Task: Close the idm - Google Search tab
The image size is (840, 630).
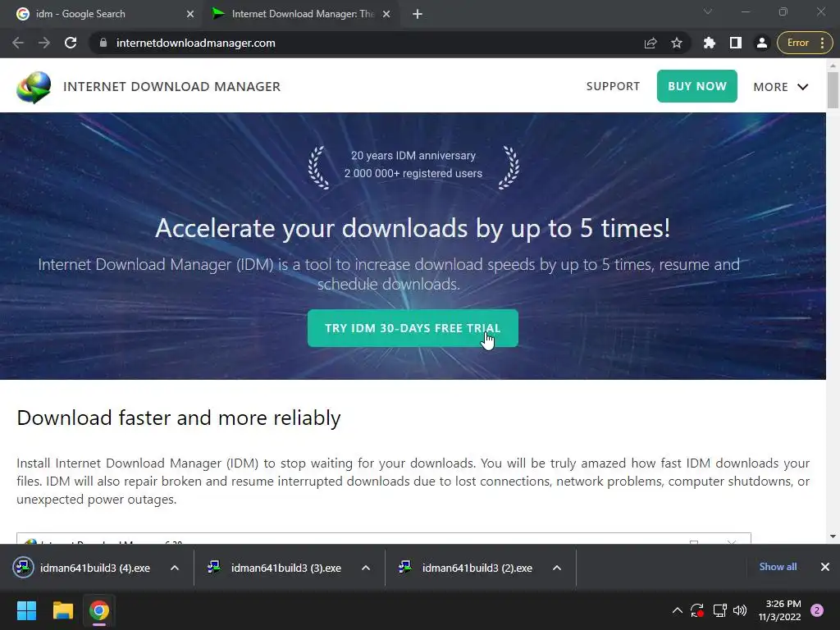Action: [x=190, y=14]
